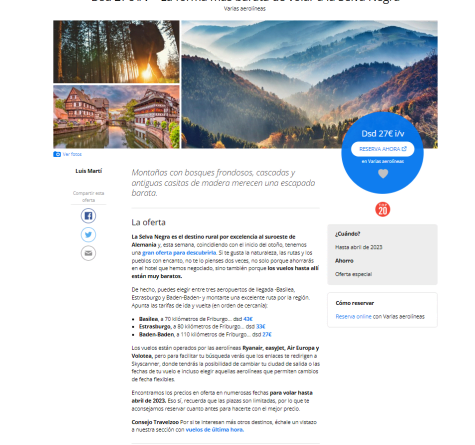Click the Basilea 43€ fare link
Viewport: 475px width, 445px height.
248,319
